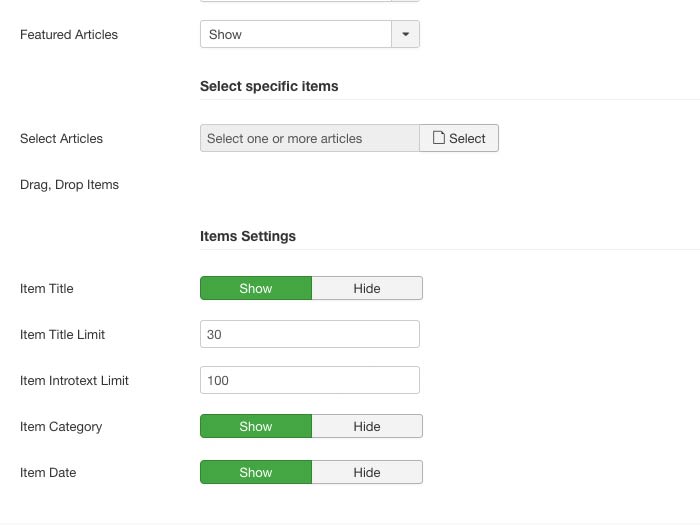
Task: Click the Featured Articles 'Show' select field
Action: 295,34
